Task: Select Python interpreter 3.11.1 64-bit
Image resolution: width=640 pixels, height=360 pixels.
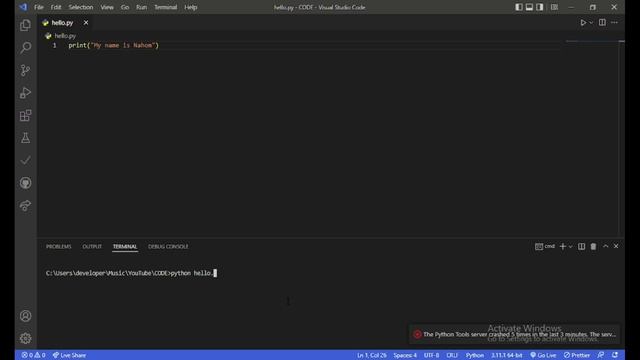Action: pos(507,355)
